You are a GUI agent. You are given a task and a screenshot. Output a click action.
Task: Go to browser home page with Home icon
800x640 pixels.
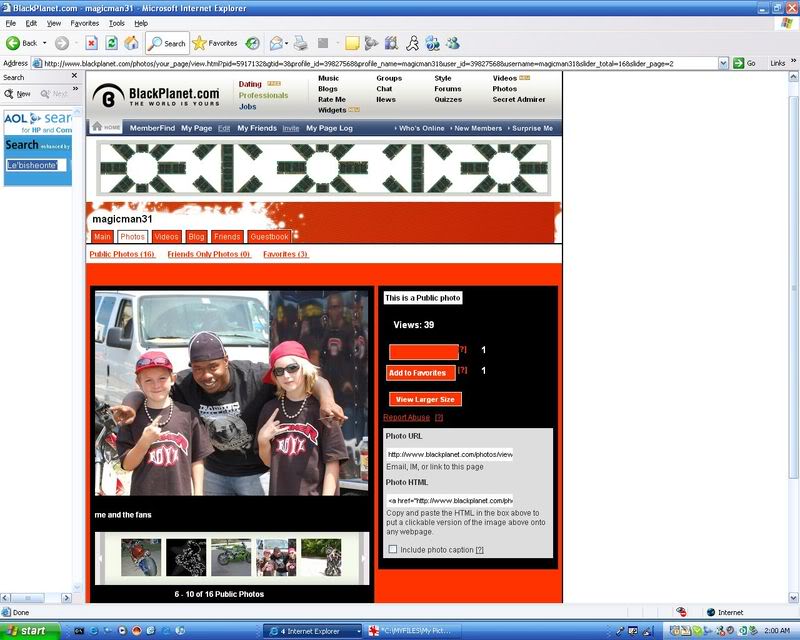click(131, 42)
